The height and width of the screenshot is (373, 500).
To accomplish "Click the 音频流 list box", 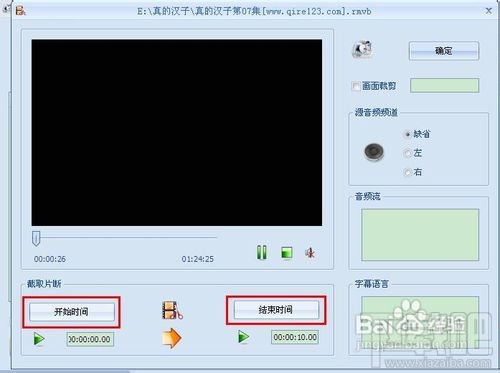I will pyautogui.click(x=420, y=235).
